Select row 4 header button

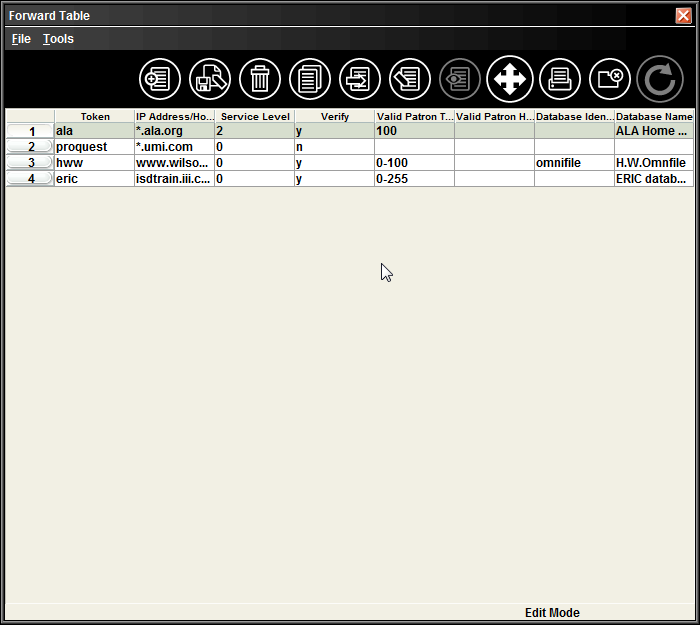[x=30, y=179]
